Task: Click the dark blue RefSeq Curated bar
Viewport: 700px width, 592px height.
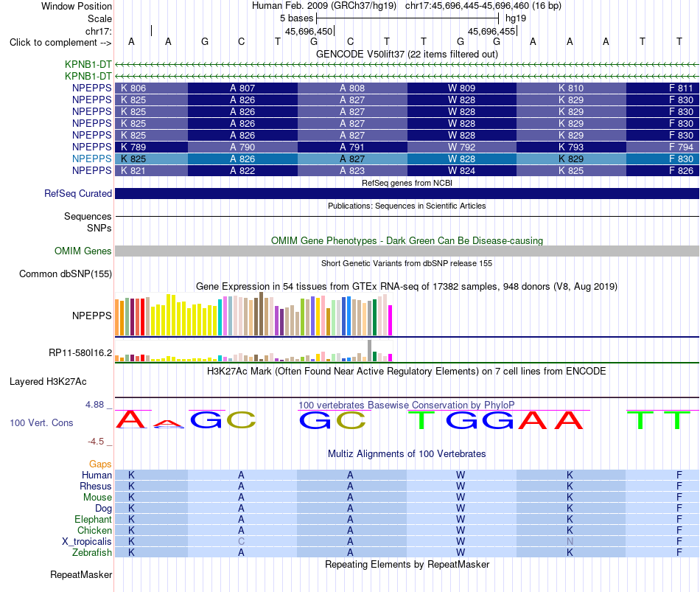Action: [407, 193]
